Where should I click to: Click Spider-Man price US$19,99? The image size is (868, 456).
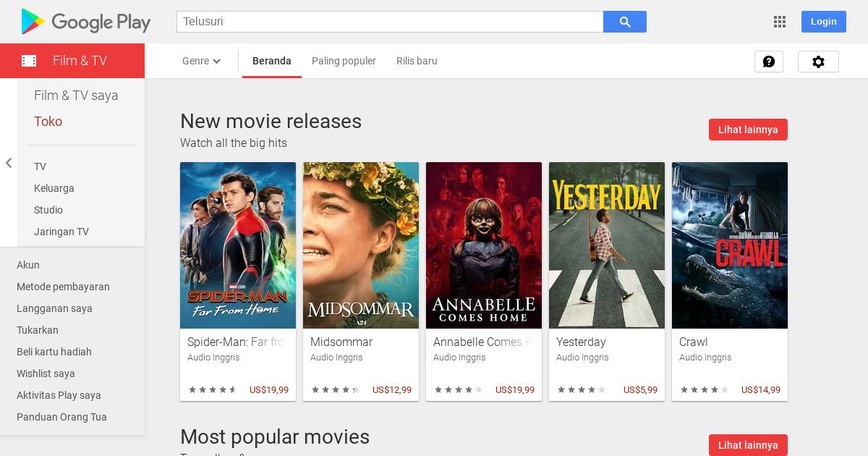point(269,390)
